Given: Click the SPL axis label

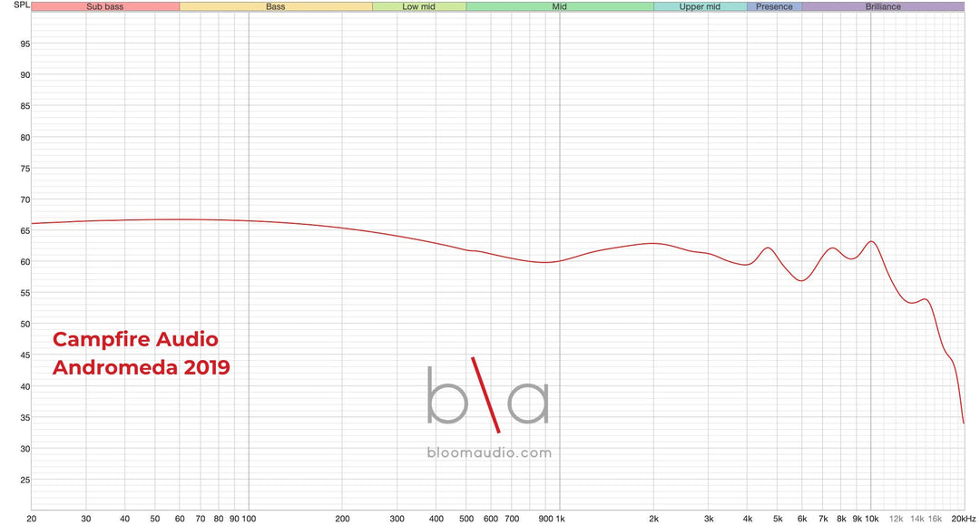Looking at the screenshot, I should pyautogui.click(x=22, y=5).
